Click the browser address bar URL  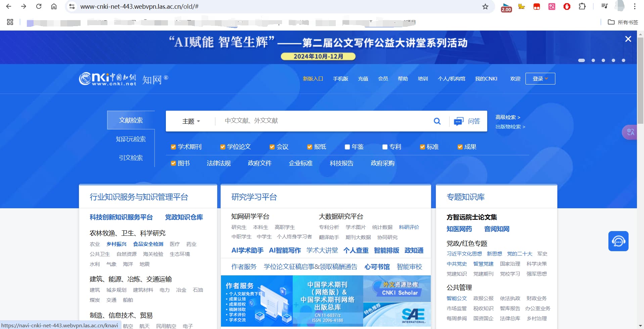pos(139,6)
